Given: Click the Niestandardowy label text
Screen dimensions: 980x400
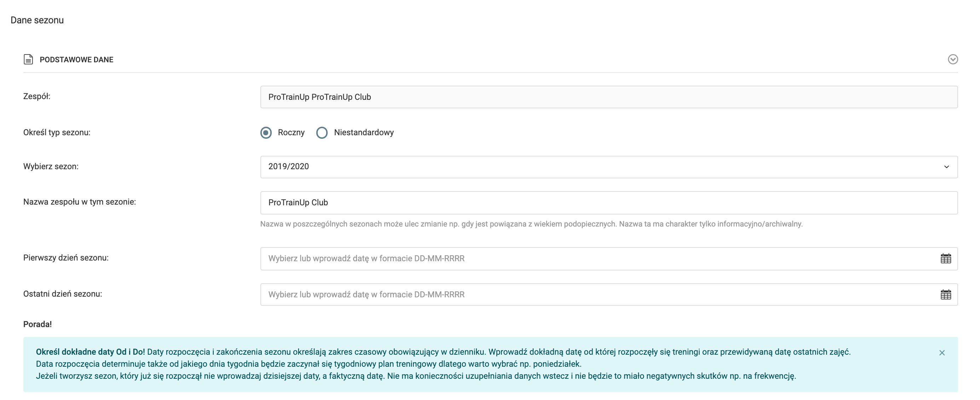Looking at the screenshot, I should (x=363, y=132).
